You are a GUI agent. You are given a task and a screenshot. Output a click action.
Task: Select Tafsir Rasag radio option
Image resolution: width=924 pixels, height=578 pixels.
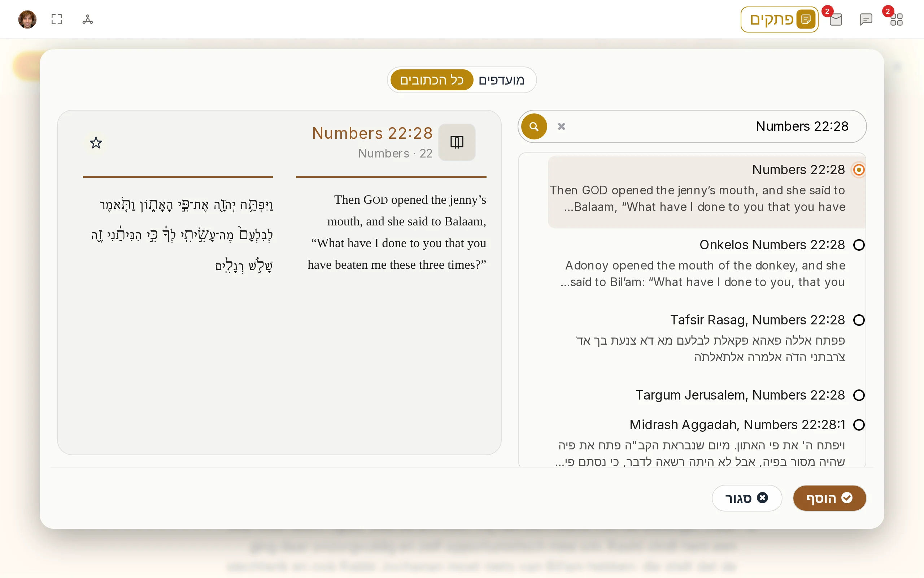[859, 320]
